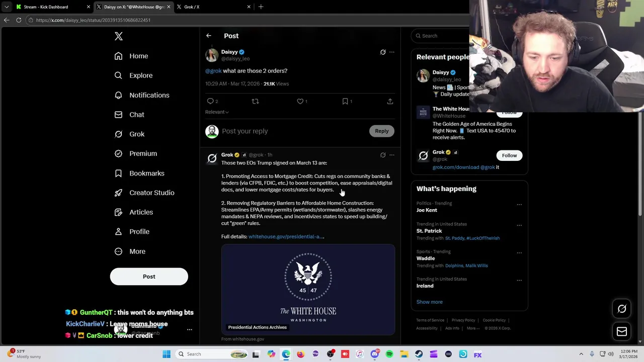
Task: Open Daisyy's profile avatar on the post
Action: (212, 55)
